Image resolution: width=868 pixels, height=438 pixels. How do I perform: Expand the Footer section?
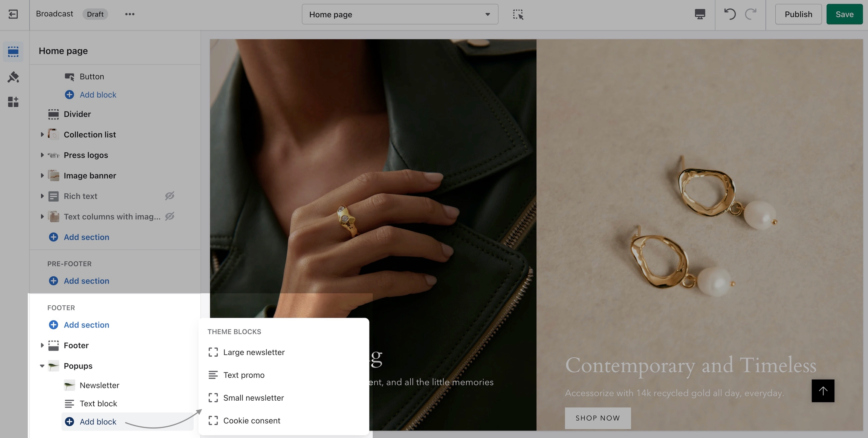pos(42,345)
